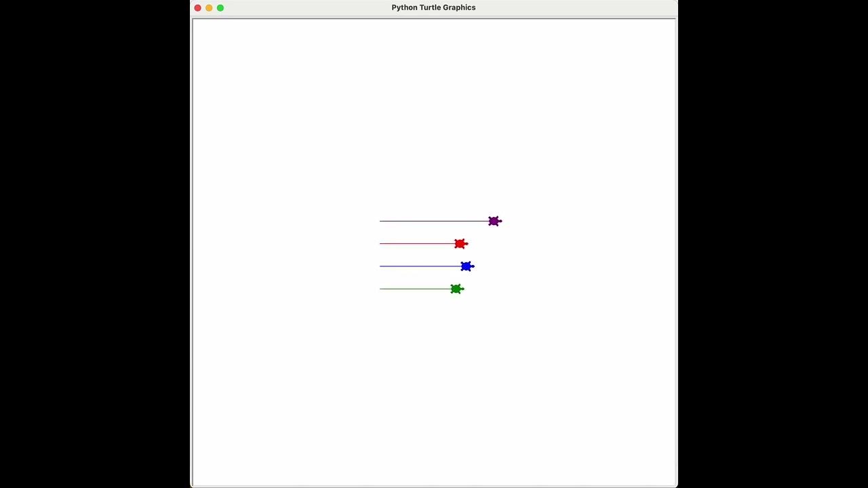Minimize the Python Turtle Graphics window
This screenshot has width=868, height=488.
[x=209, y=7]
